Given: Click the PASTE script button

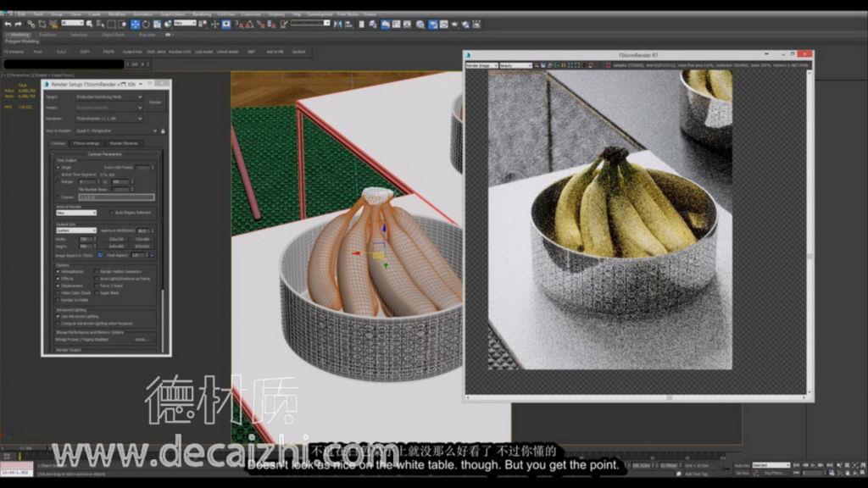Looking at the screenshot, I should pyautogui.click(x=108, y=52).
